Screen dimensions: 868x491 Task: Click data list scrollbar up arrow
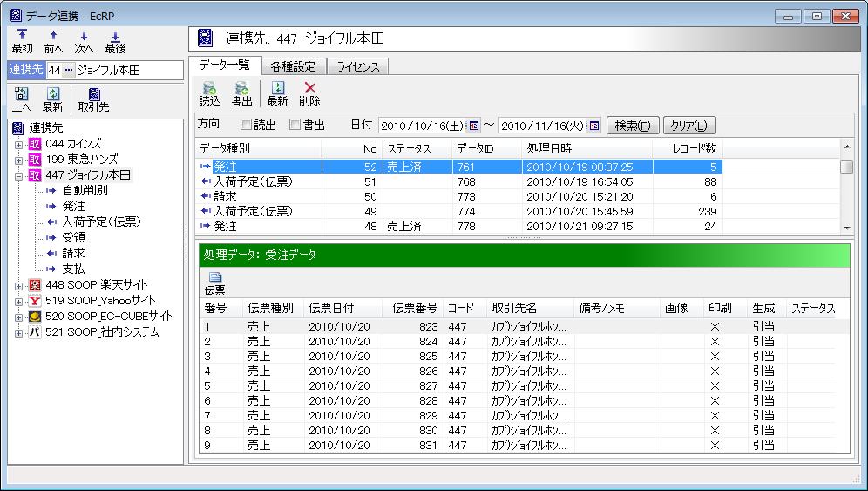pos(846,147)
